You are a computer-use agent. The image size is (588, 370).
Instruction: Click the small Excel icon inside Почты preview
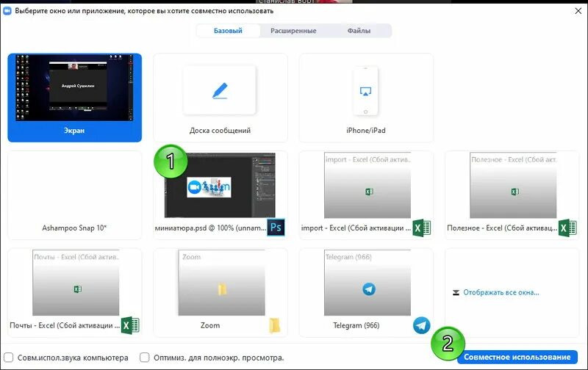[78, 289]
